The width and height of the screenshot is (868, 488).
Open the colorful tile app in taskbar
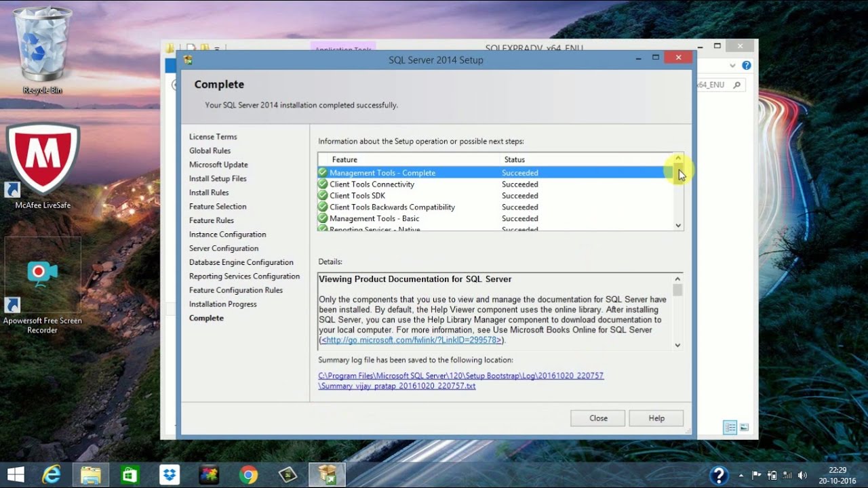(x=209, y=474)
